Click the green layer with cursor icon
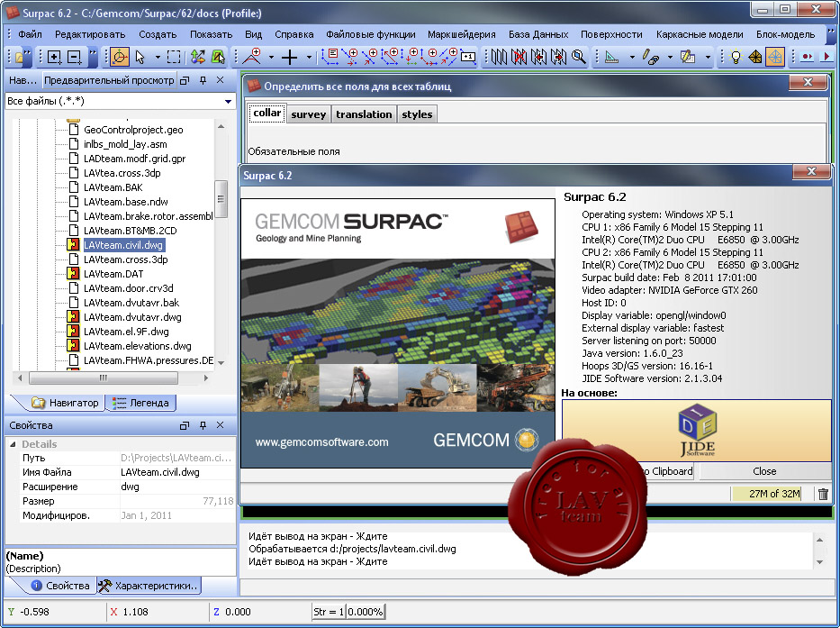 coord(218,57)
